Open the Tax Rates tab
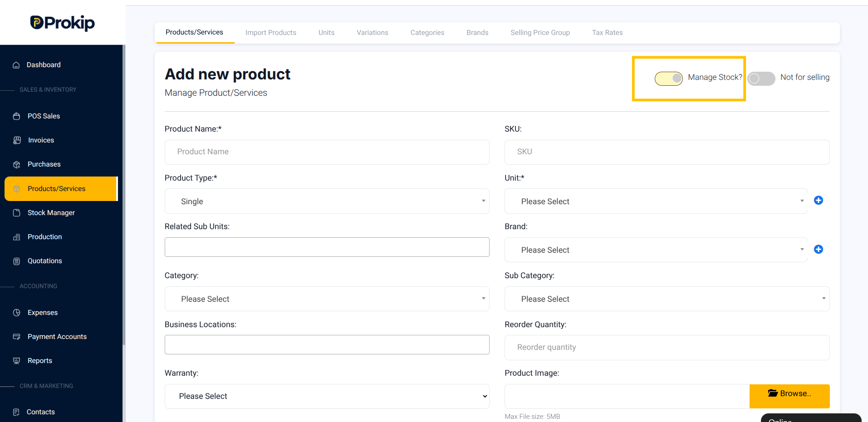 tap(607, 33)
